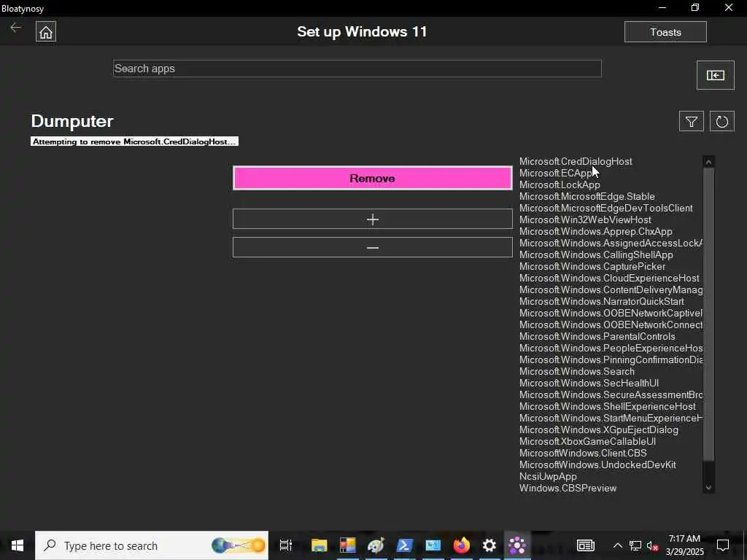Show hidden system tray icons

pos(617,545)
